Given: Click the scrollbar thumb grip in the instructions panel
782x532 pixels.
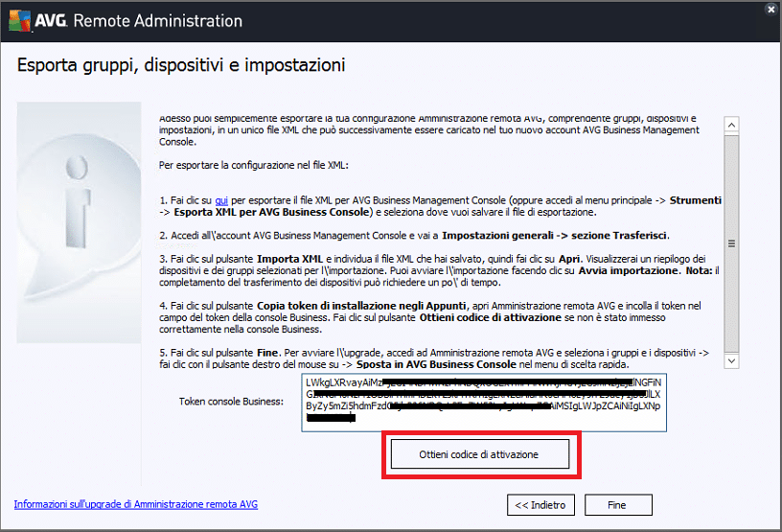Looking at the screenshot, I should 731,243.
